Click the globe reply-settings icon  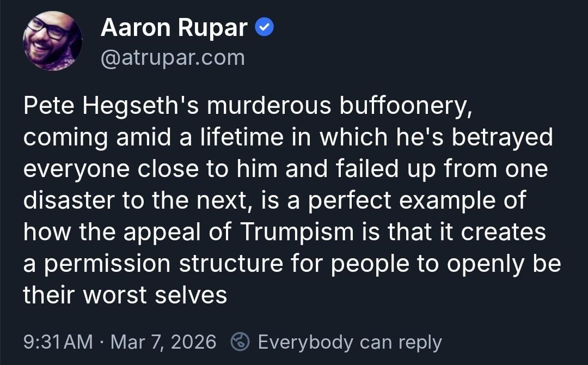coord(240,342)
